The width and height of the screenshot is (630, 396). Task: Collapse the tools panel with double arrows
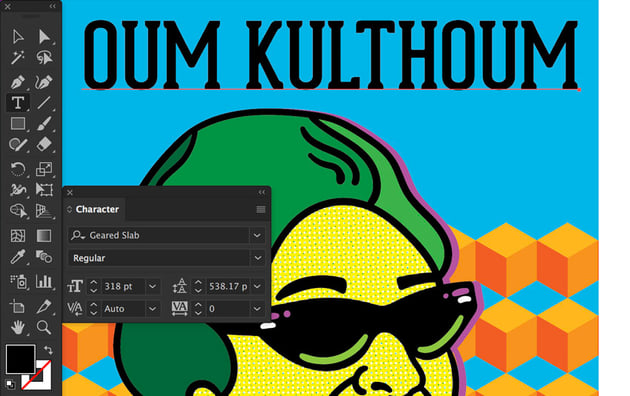point(53,6)
